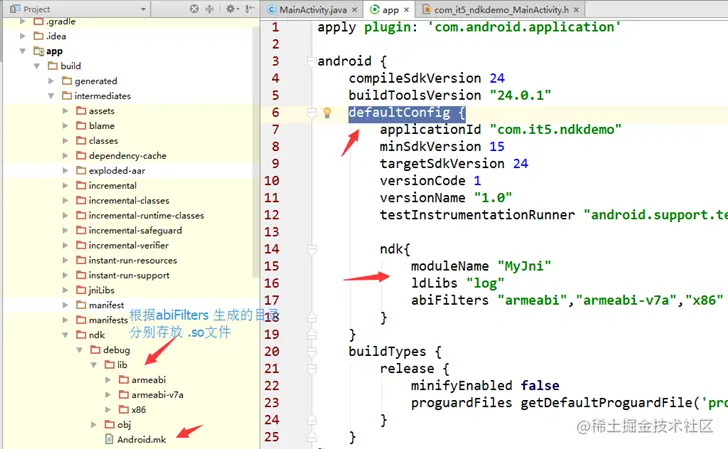Select the generated folder
728x449 pixels.
pos(90,81)
